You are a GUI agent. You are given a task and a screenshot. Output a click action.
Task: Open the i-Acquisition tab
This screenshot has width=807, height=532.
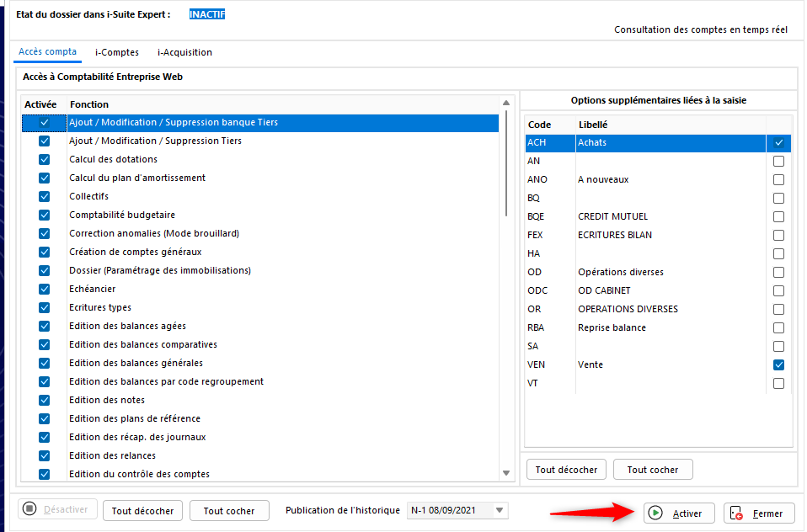point(184,52)
